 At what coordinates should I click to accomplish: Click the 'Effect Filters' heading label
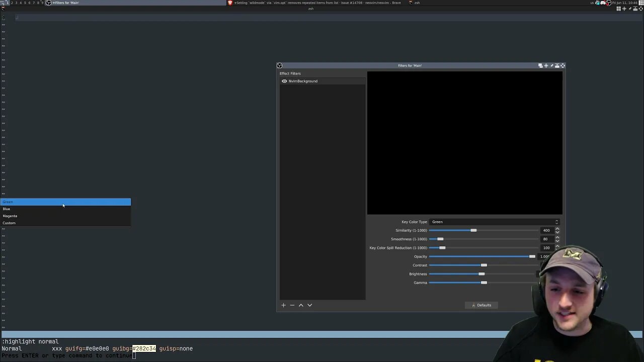tap(290, 73)
